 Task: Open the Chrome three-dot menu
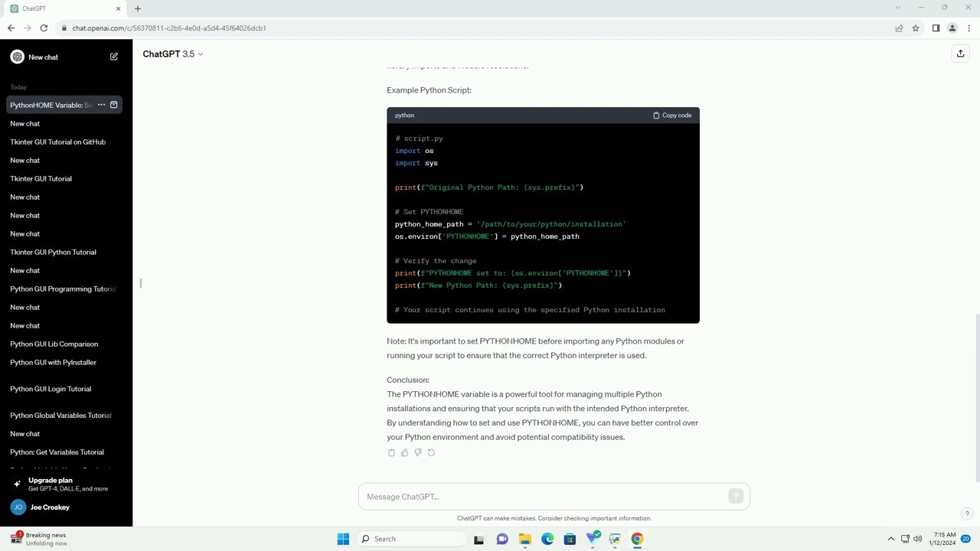pos(969,28)
